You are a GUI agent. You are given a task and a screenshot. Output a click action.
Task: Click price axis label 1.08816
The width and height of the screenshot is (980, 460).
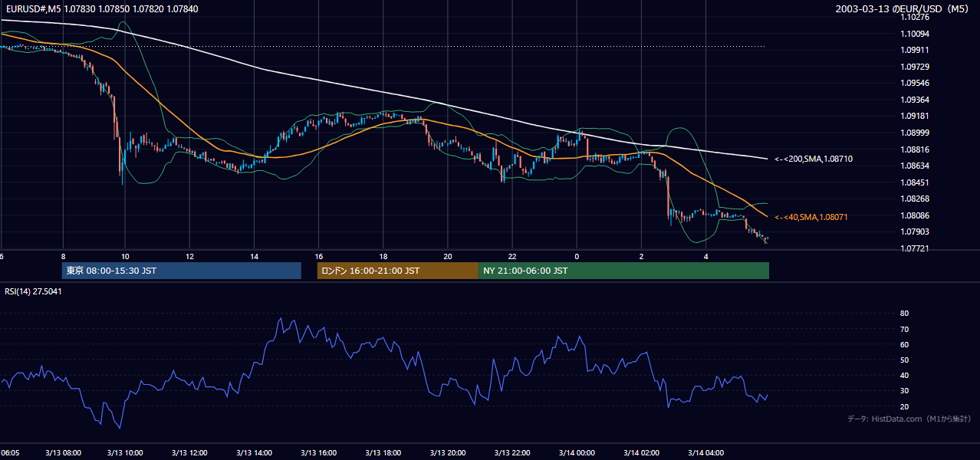coord(915,149)
